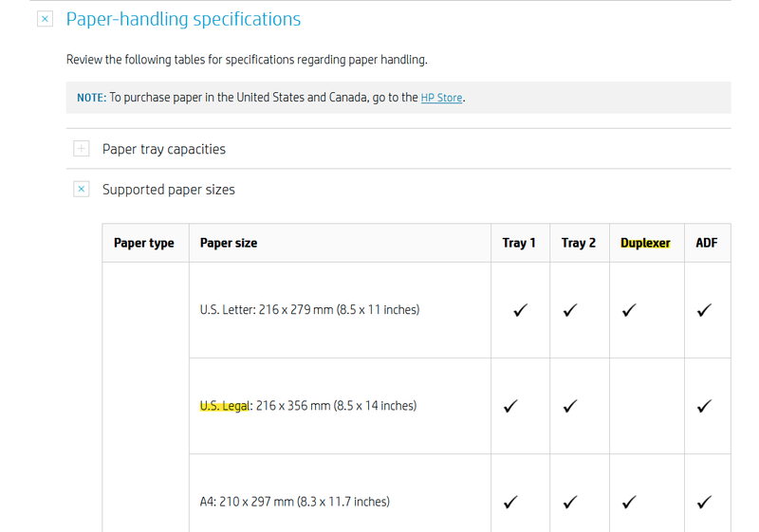Image resolution: width=759 pixels, height=532 pixels.
Task: Click the highlighted U.S. Legal text
Action: [x=224, y=406]
